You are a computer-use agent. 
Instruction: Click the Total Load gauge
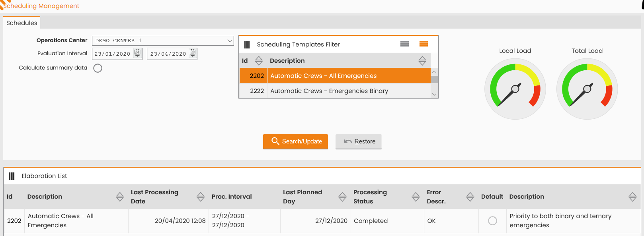587,89
